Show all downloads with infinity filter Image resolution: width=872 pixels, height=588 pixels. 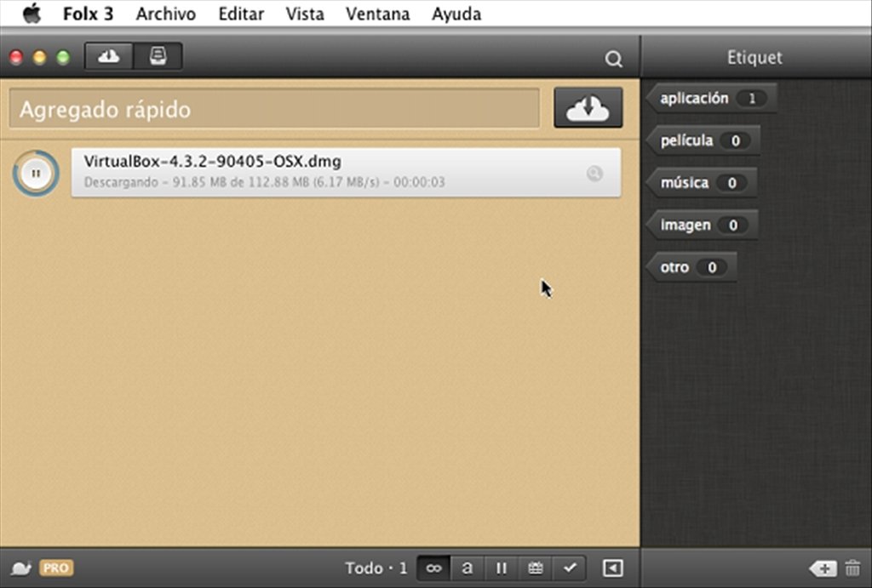(x=433, y=568)
